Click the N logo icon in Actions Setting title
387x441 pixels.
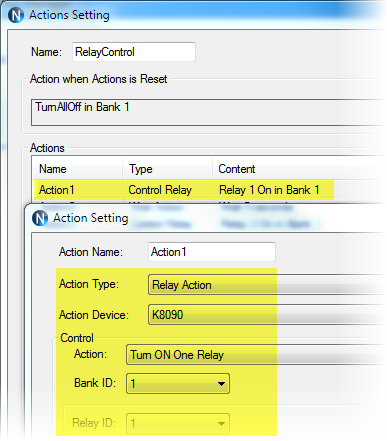(16, 15)
